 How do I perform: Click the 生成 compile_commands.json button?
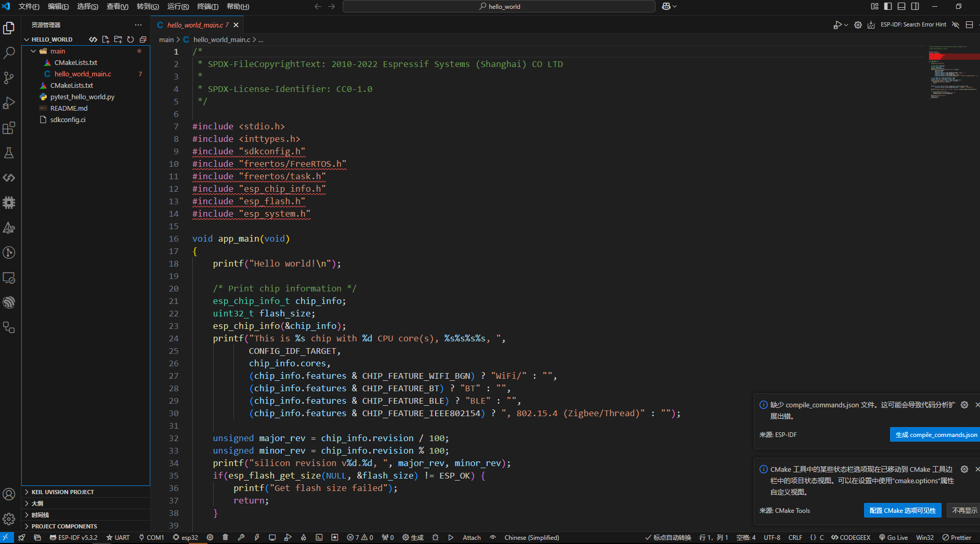[936, 435]
